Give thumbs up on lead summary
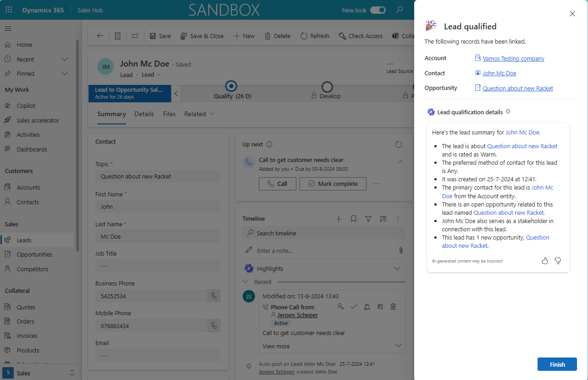 point(545,261)
